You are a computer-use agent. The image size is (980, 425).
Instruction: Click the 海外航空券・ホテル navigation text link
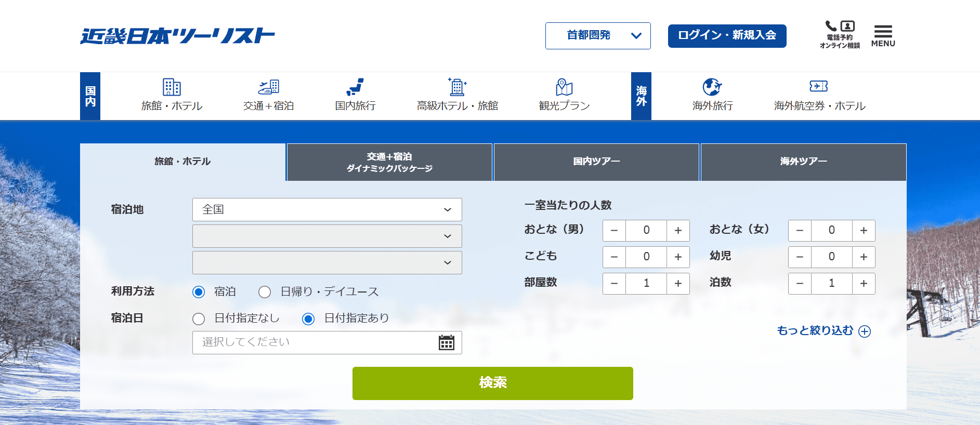pos(819,106)
